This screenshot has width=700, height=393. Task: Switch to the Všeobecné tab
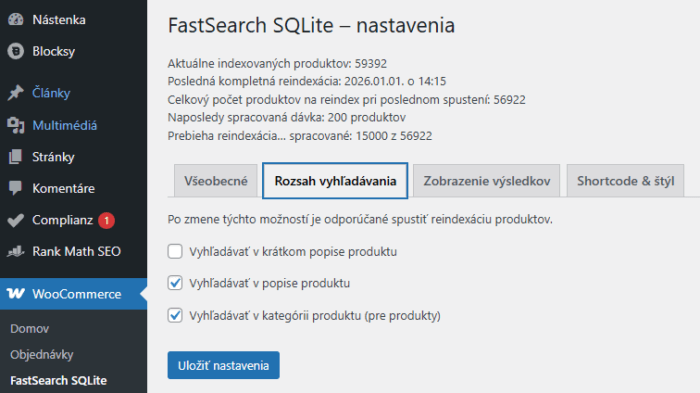tap(216, 181)
